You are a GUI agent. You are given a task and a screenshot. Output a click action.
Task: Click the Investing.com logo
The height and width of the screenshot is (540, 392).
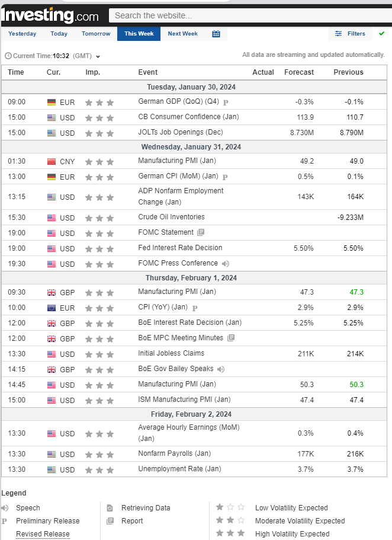pos(50,14)
